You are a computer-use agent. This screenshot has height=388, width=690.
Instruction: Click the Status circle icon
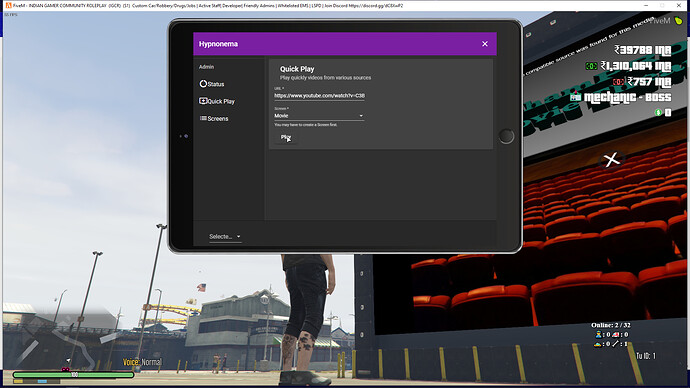[203, 84]
